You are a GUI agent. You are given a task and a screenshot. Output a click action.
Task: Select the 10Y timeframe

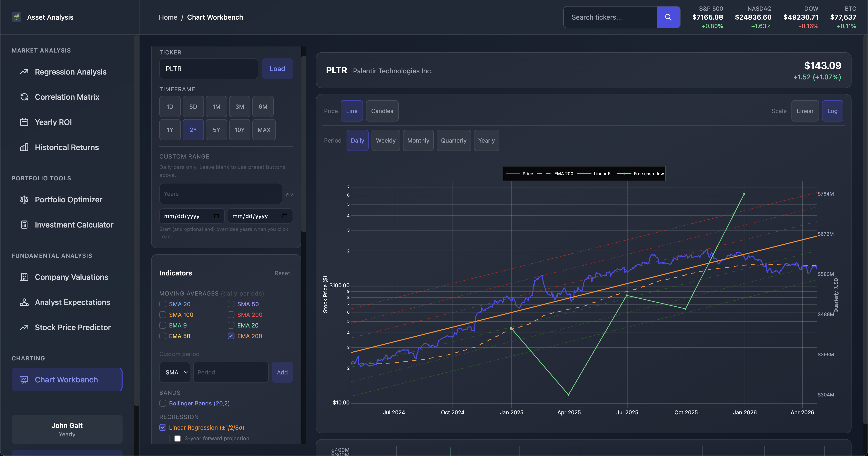click(240, 130)
